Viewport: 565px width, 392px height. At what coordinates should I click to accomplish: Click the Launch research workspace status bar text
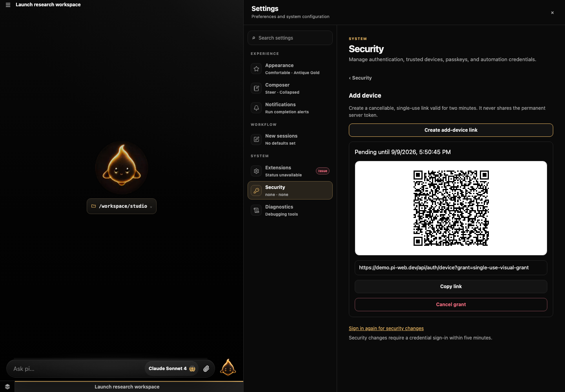[127, 387]
